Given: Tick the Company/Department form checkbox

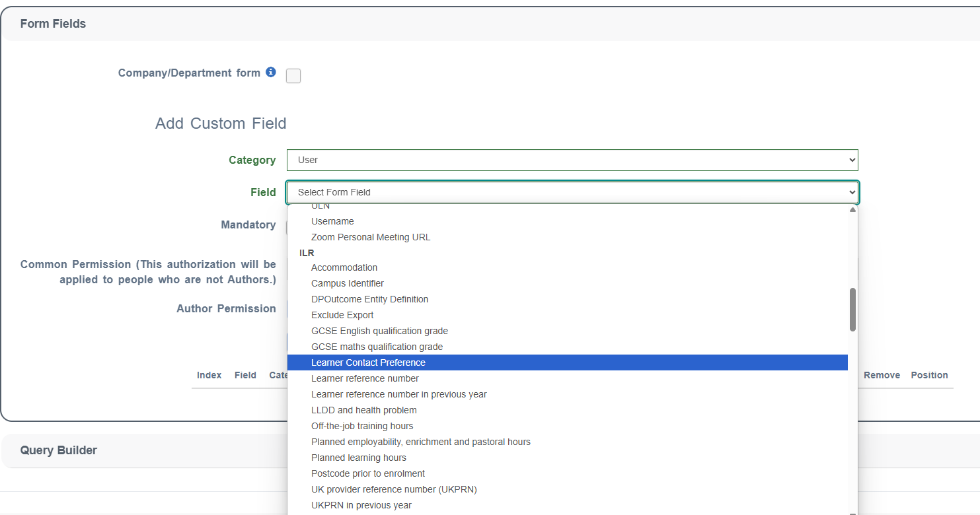Looking at the screenshot, I should tap(293, 76).
